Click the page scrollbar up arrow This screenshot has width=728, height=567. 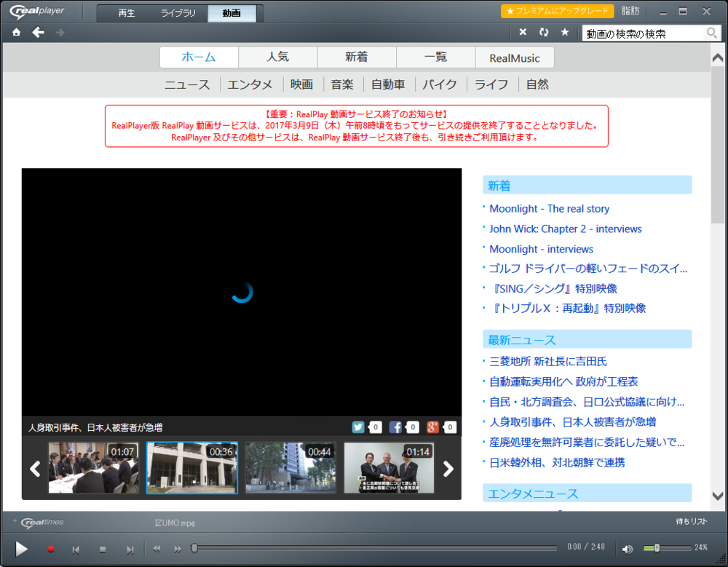(718, 58)
